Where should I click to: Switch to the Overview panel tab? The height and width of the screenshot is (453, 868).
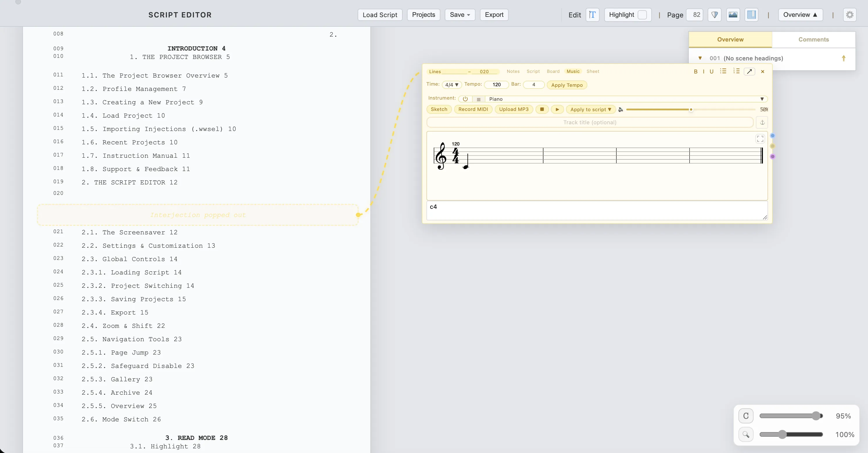[730, 39]
